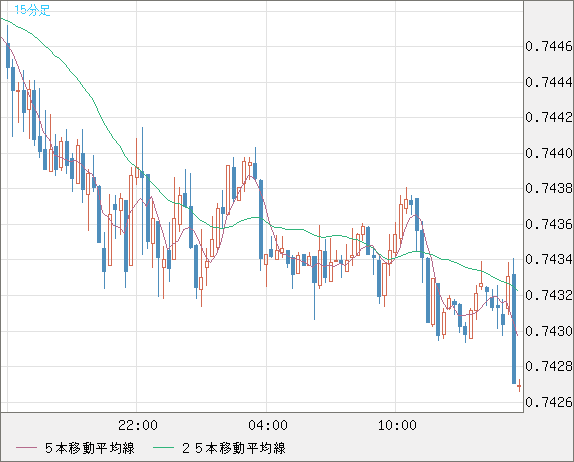Viewport: 574px width, 462px height.
Task: Click the 0.7426 price axis label
Action: click(549, 402)
